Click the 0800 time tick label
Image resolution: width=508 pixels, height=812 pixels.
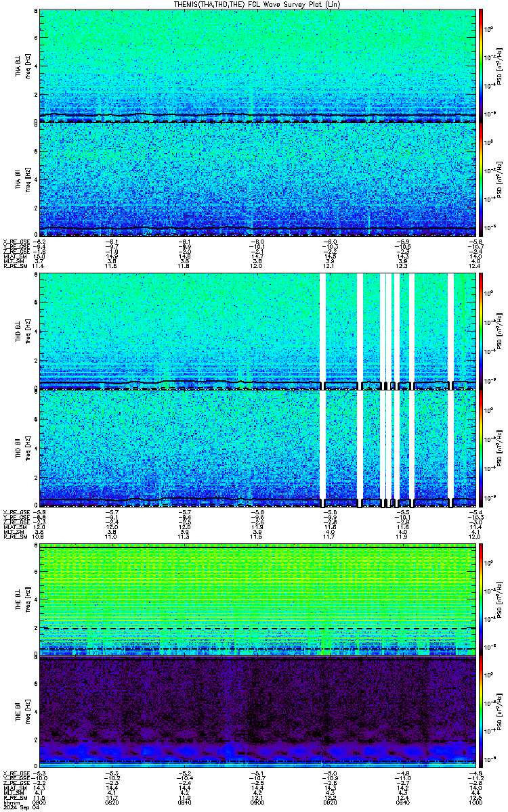click(x=40, y=803)
